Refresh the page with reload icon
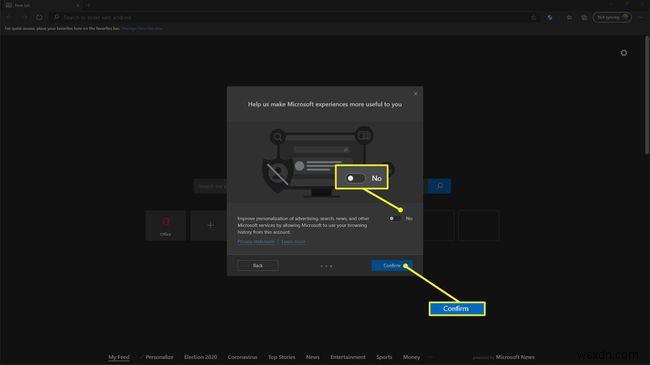 (39, 17)
